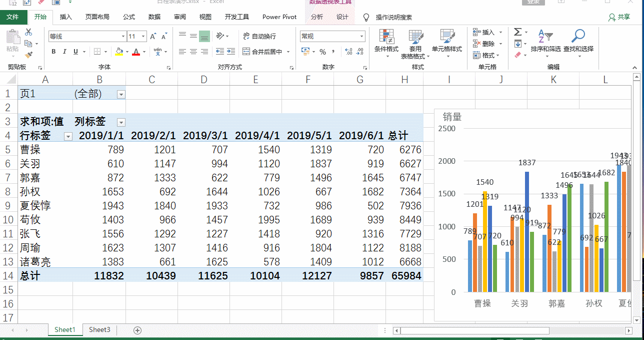This screenshot has height=340, width=644.
Task: Decrease decimal places
Action: tap(359, 52)
